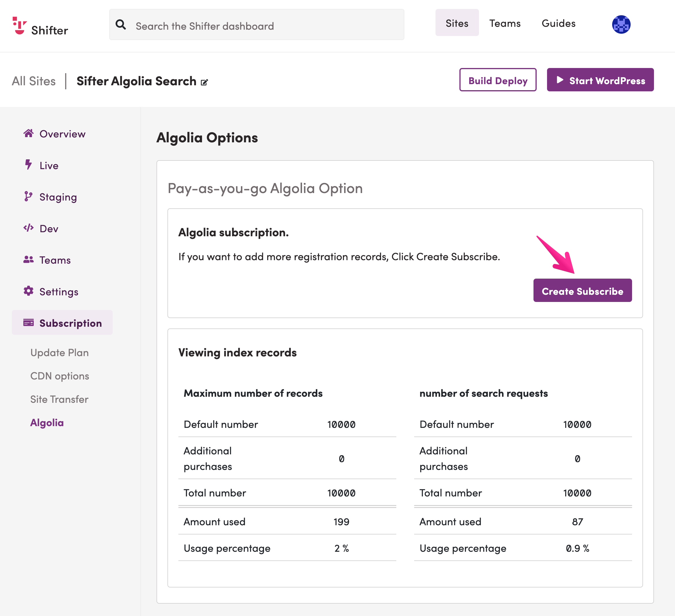Click the Teams people icon in sidebar

[29, 260]
